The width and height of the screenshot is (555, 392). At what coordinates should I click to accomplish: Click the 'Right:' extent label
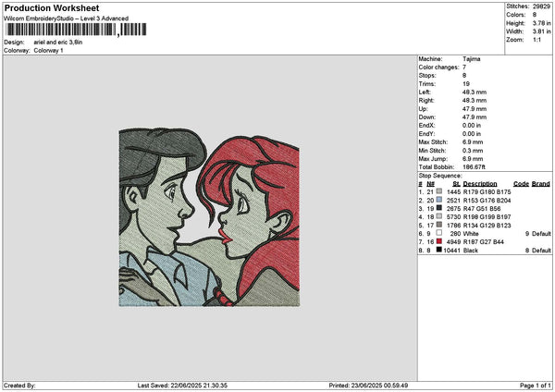coord(426,101)
